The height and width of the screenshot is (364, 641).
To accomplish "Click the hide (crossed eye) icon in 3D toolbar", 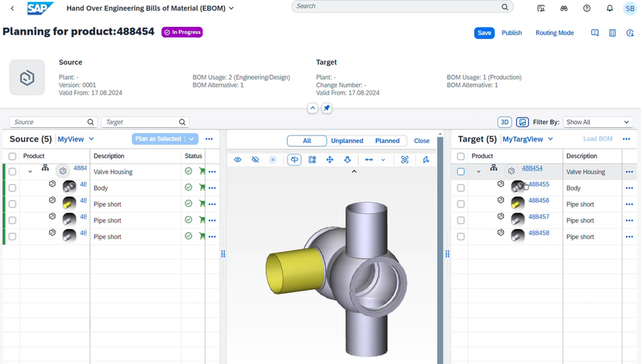I will pyautogui.click(x=255, y=160).
